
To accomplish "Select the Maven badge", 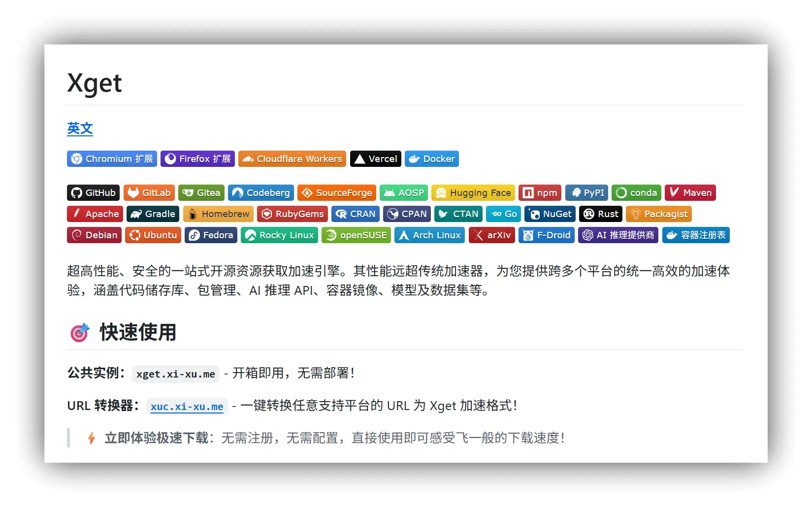I will click(x=690, y=193).
